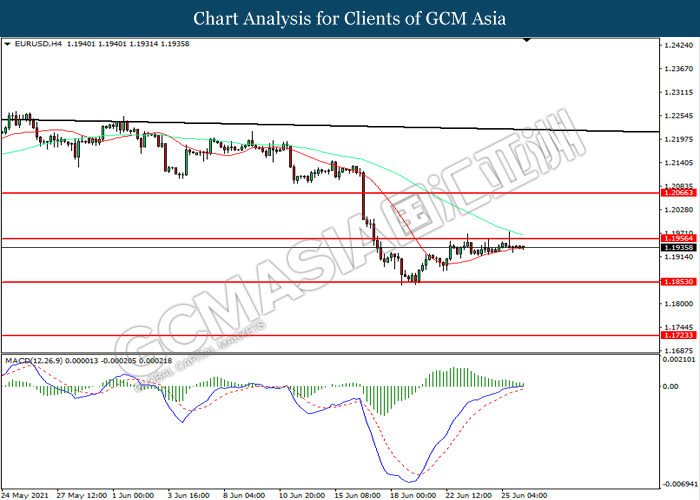Click the title Chart Analysis for Clients of GCM Asia
The height and width of the screenshot is (500, 700).
coord(350,18)
